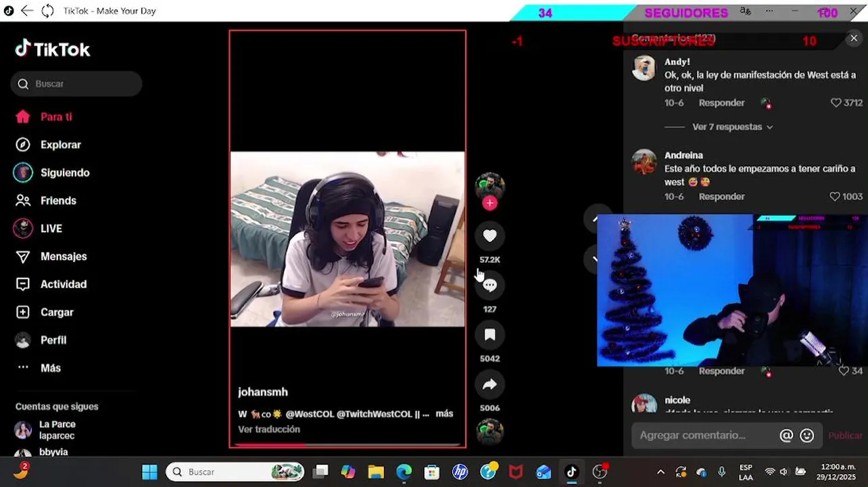
Task: Play or pause the video frame
Action: click(347, 239)
